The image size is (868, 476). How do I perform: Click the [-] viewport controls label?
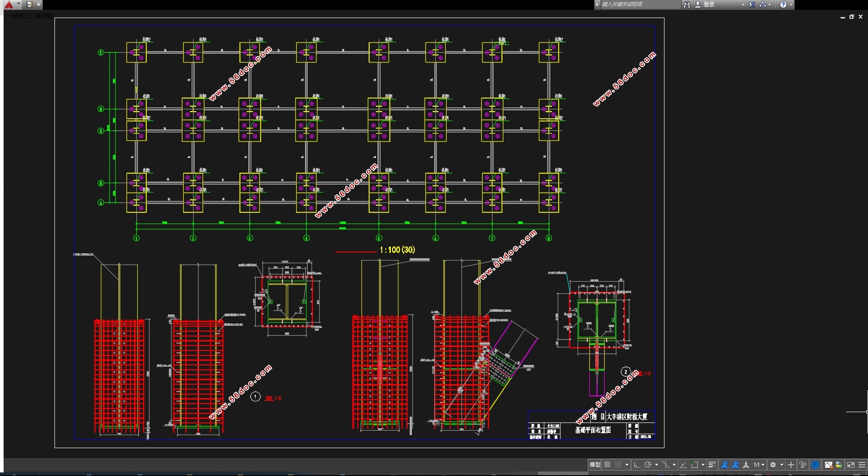pos(9,16)
